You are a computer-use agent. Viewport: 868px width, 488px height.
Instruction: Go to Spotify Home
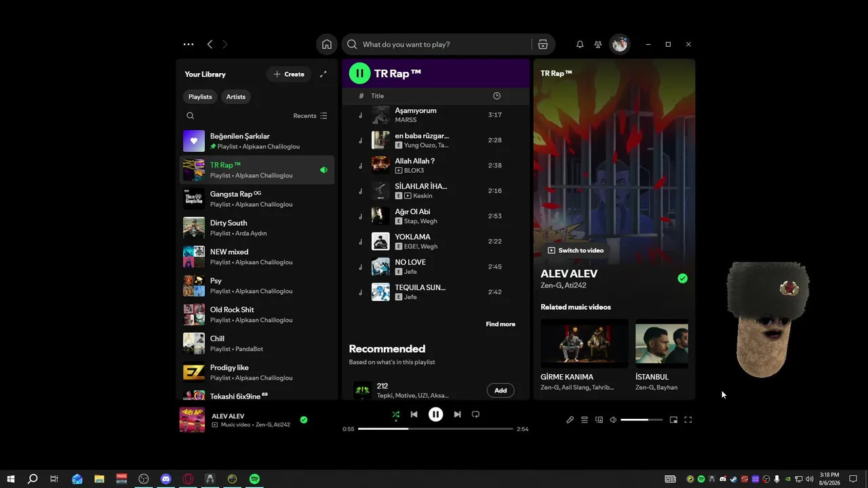327,45
